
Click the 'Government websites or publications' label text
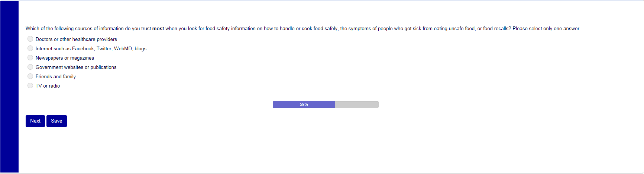click(76, 67)
